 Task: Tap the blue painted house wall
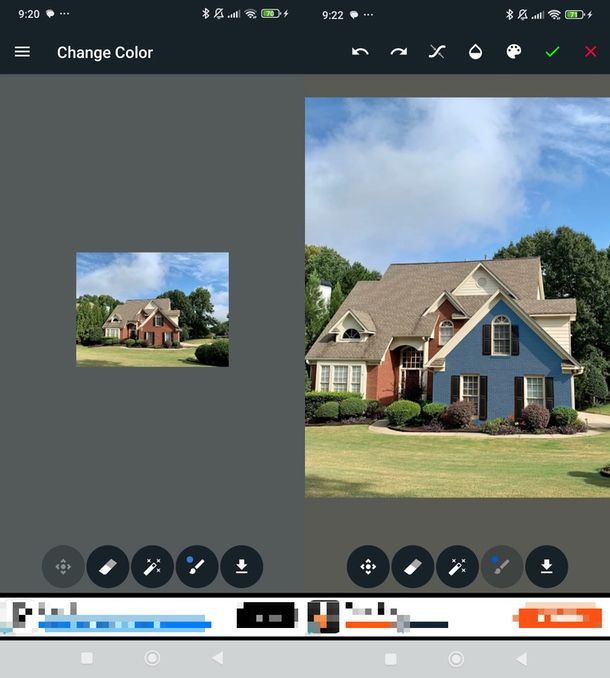(501, 363)
